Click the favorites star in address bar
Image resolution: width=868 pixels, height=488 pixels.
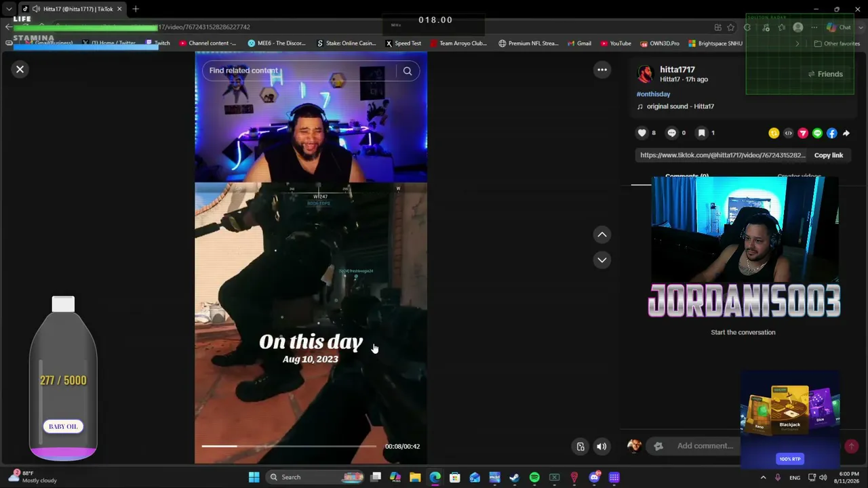pos(730,27)
